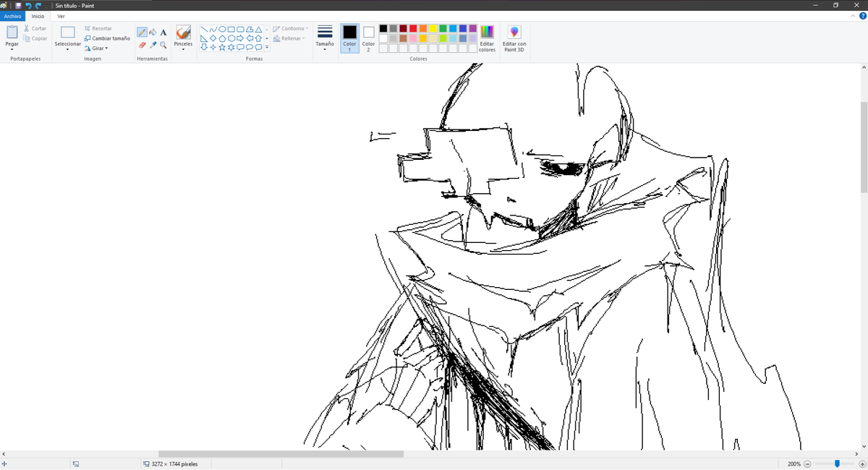Choose the pentagon shape

[x=222, y=38]
